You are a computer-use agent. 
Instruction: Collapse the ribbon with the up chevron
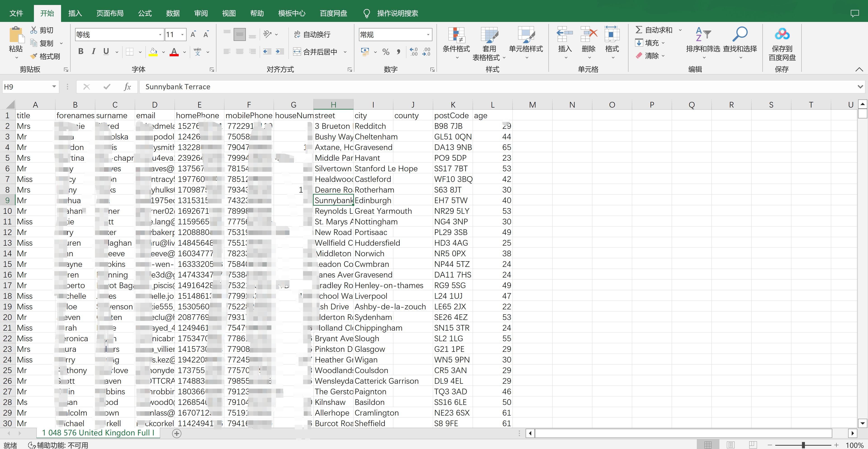coord(859,69)
